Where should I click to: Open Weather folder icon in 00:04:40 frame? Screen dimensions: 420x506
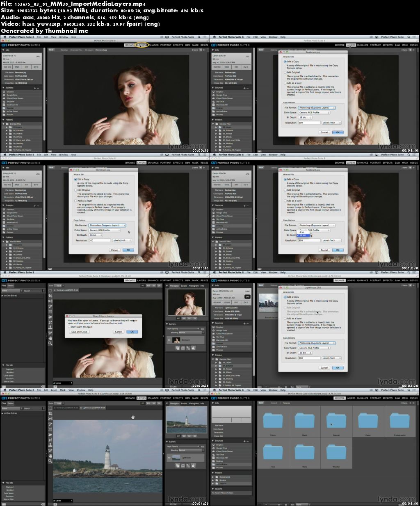(x=336, y=452)
